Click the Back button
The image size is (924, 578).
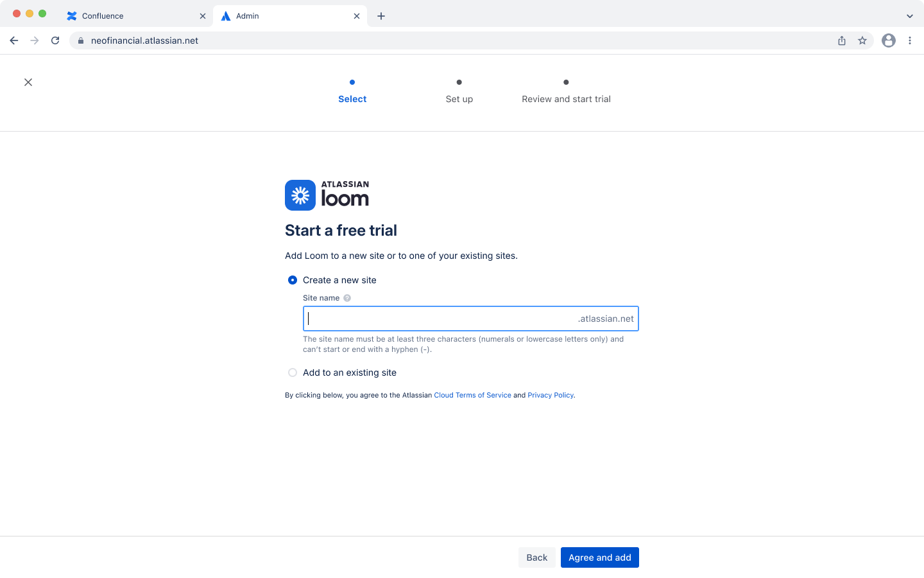[x=537, y=557]
